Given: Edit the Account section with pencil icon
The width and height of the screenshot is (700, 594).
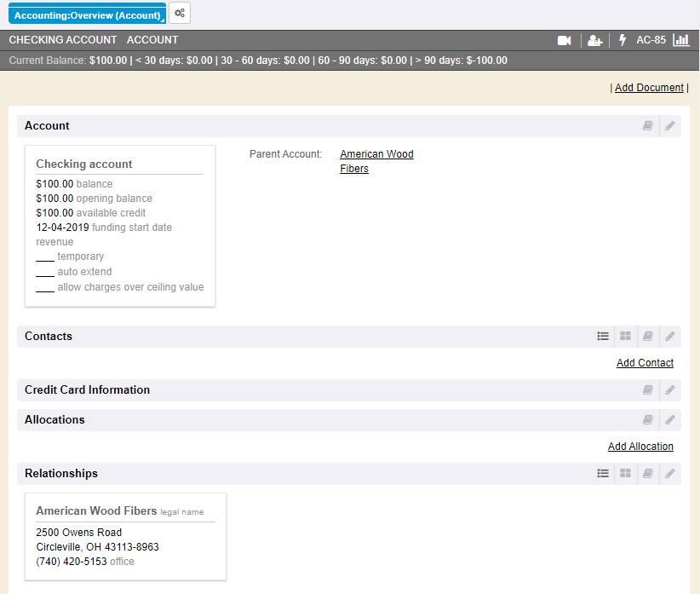Looking at the screenshot, I should pyautogui.click(x=670, y=126).
